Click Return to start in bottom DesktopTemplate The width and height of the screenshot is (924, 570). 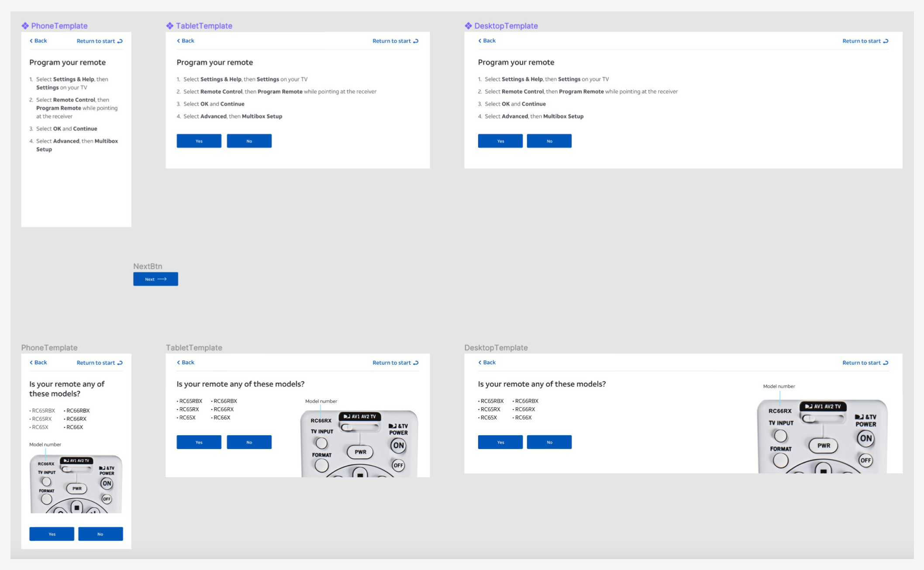click(861, 363)
